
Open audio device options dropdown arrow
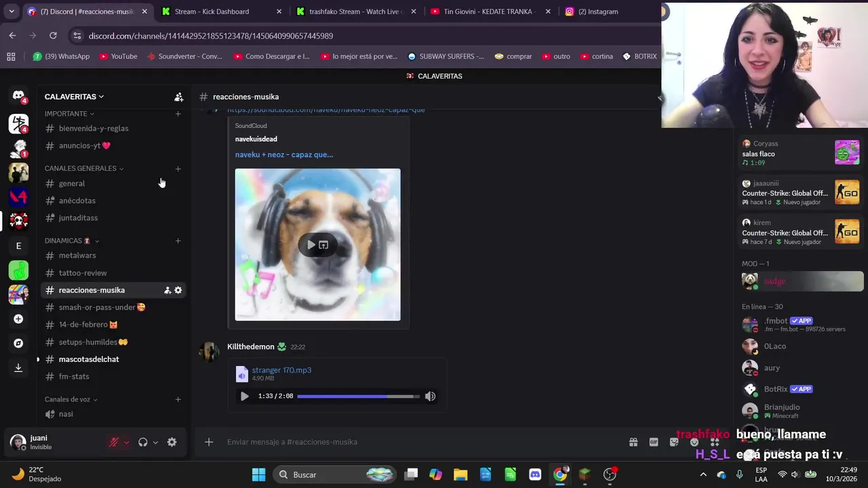click(x=155, y=442)
